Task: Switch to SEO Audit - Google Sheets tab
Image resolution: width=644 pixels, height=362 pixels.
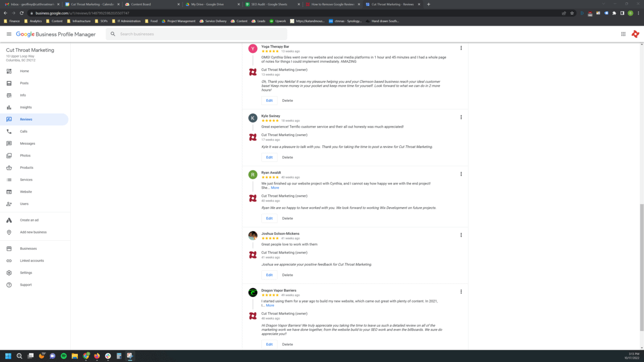Action: (x=272, y=4)
